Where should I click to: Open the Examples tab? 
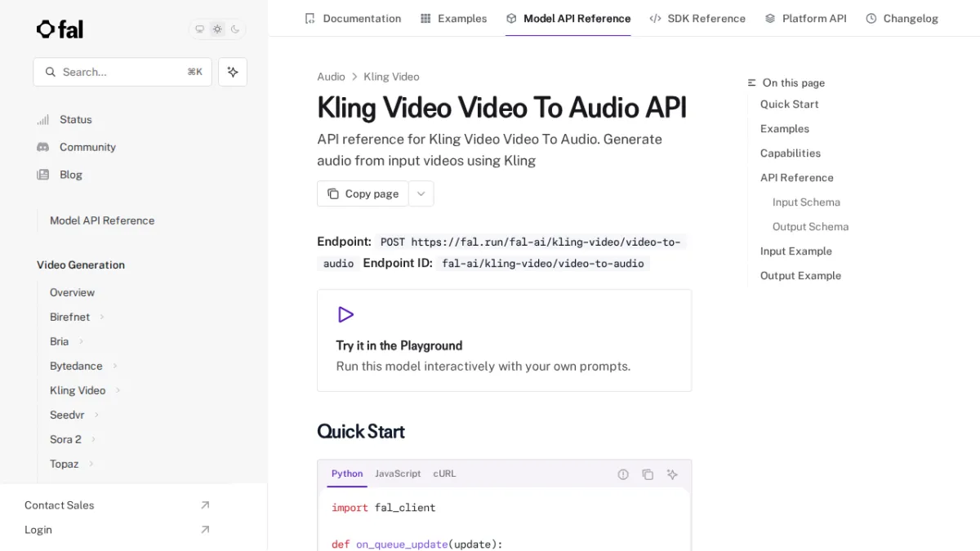[x=453, y=18]
